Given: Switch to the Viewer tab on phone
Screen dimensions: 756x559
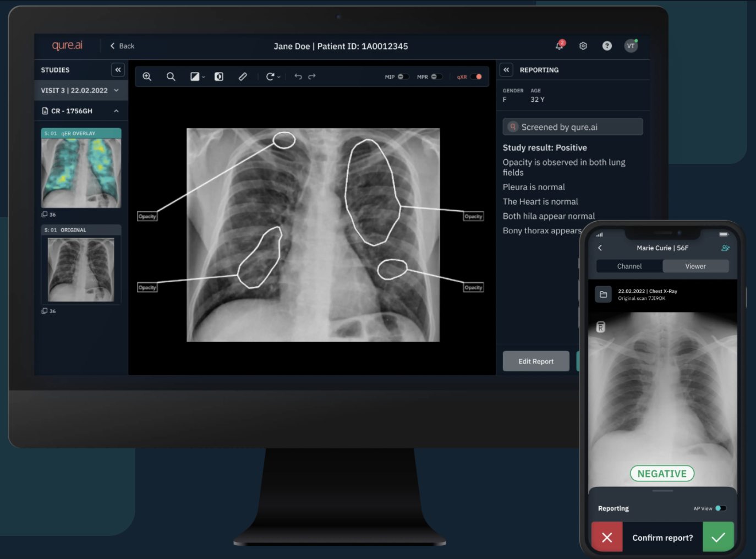Looking at the screenshot, I should tap(695, 266).
